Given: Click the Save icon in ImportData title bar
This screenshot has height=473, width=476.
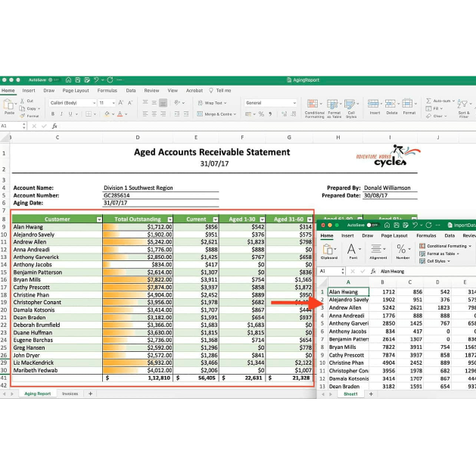Looking at the screenshot, I should (x=396, y=225).
